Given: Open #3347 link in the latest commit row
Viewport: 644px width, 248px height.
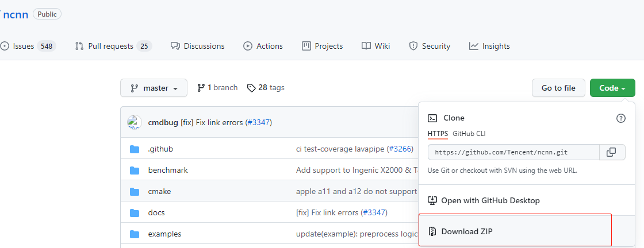Looking at the screenshot, I should (258, 122).
